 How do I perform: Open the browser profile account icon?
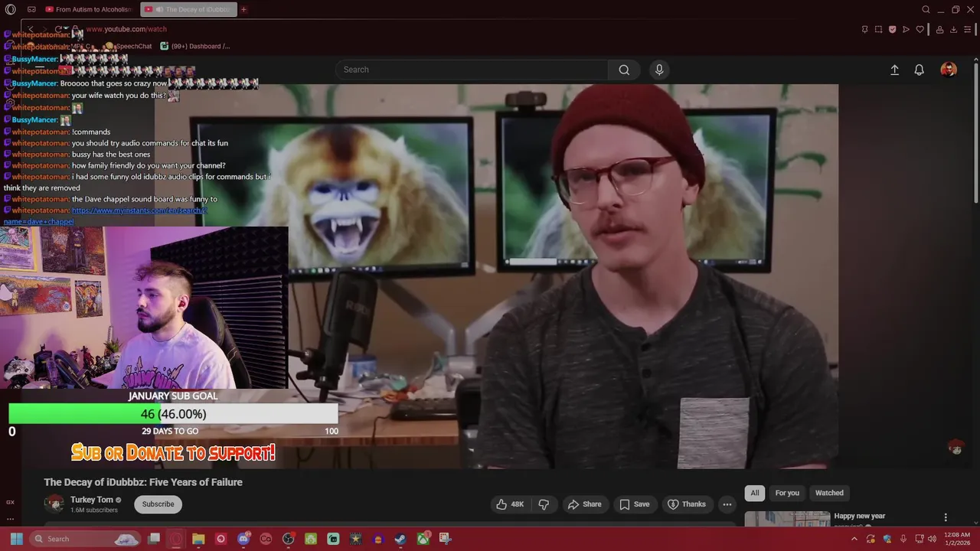point(939,29)
